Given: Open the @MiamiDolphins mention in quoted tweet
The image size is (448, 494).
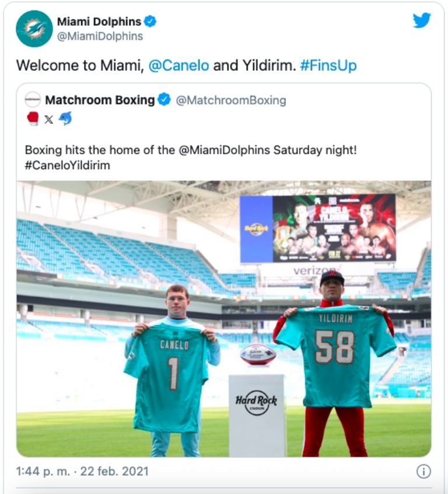Looking at the screenshot, I should click(x=224, y=150).
